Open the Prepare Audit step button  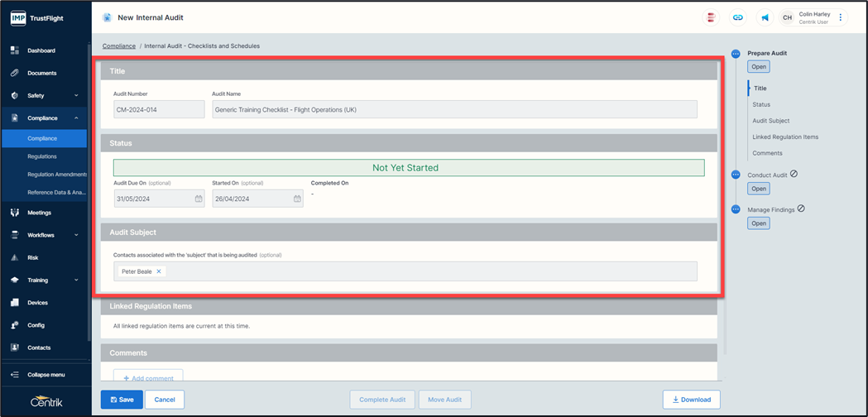point(759,66)
